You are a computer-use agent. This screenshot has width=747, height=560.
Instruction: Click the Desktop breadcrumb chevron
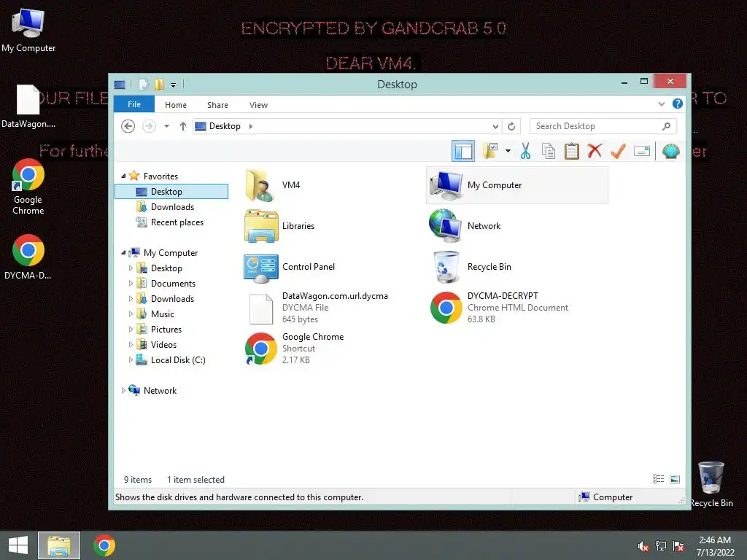[251, 126]
